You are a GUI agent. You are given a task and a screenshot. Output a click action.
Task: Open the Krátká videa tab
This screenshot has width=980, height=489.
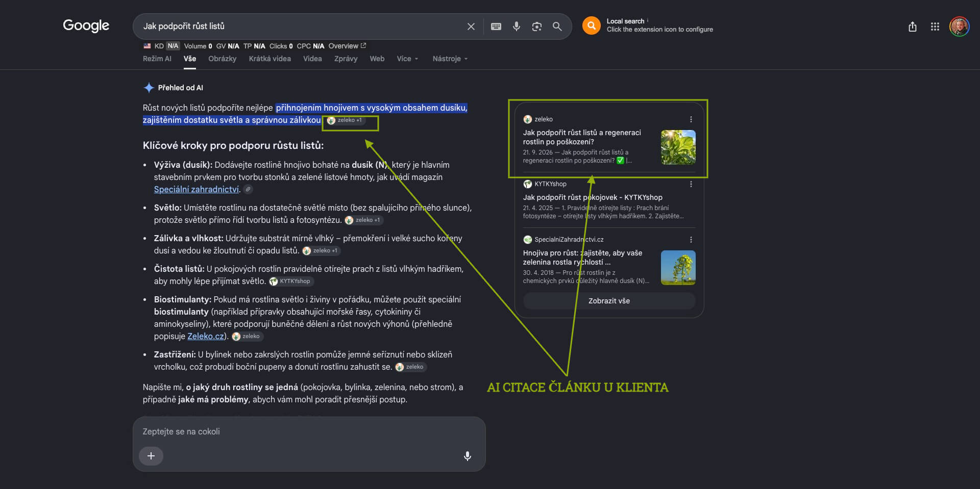click(x=270, y=59)
